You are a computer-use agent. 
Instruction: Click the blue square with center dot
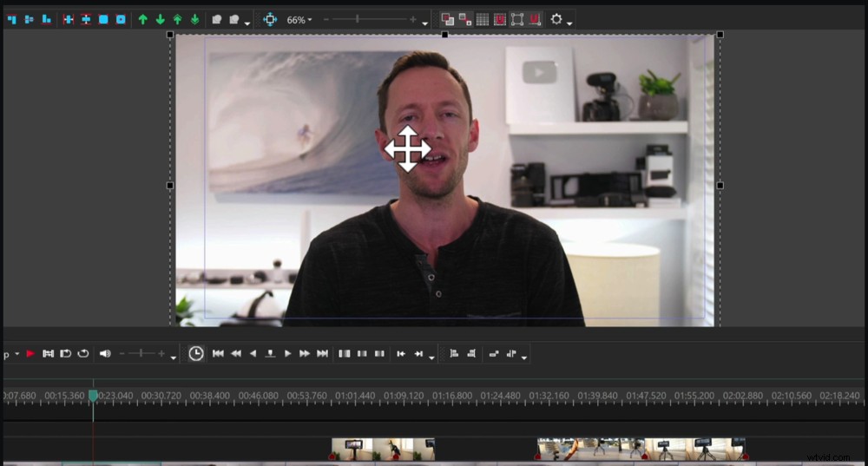(120, 19)
